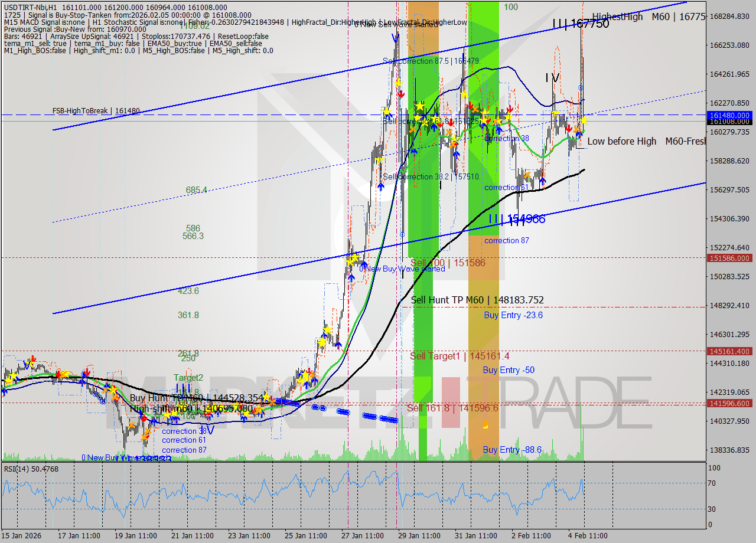
Task: Select a red arrow marker on the Jan 19 decline
Action: point(144,418)
